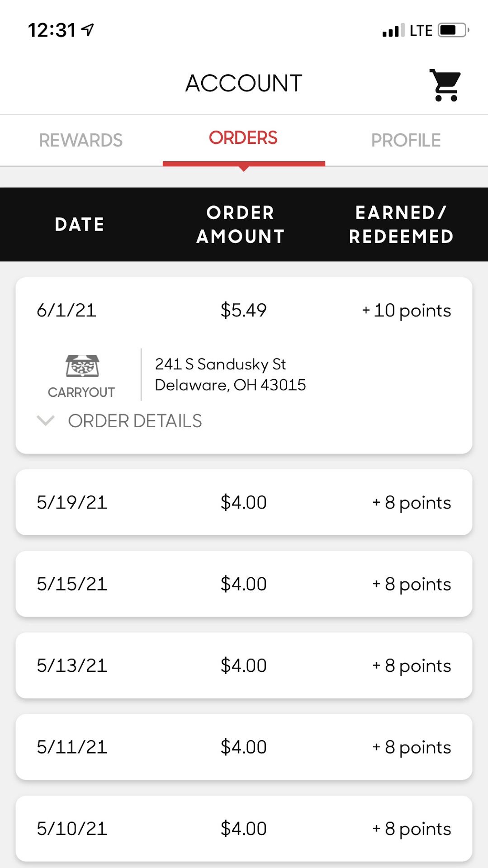Select the 5/10/21 order entry
Screen dimensions: 488x868
244,828
